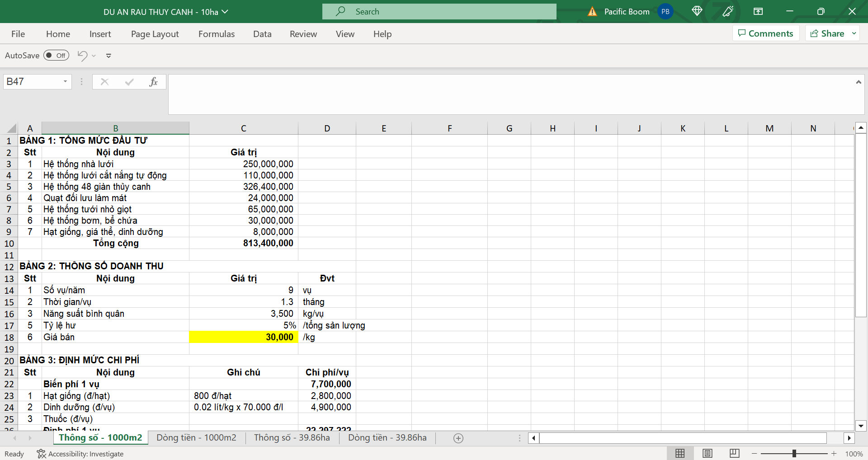
Task: Switch to Page Break Preview view
Action: [x=734, y=453]
